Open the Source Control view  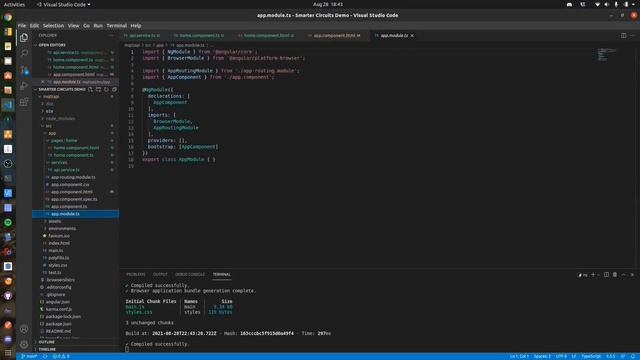point(24,70)
